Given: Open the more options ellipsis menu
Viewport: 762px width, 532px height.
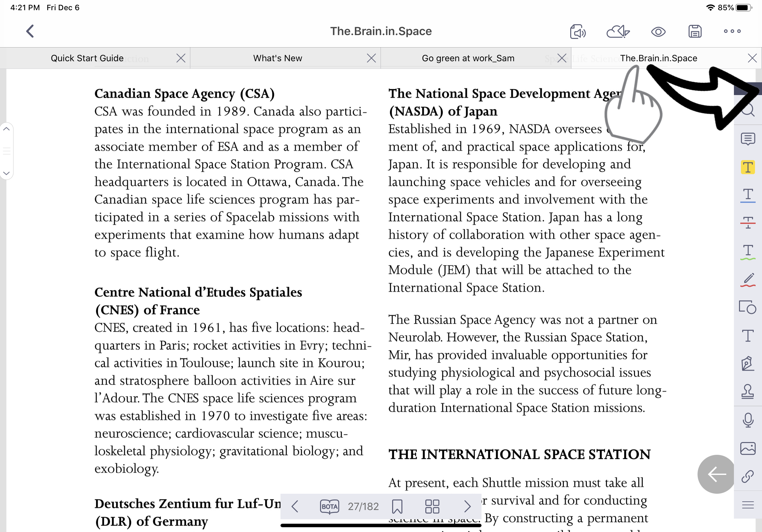Looking at the screenshot, I should [732, 31].
